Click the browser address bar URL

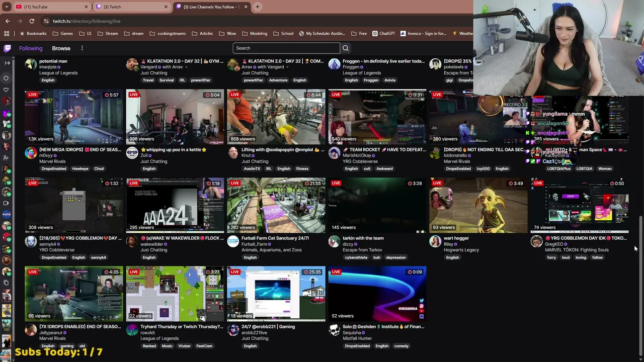(x=87, y=21)
